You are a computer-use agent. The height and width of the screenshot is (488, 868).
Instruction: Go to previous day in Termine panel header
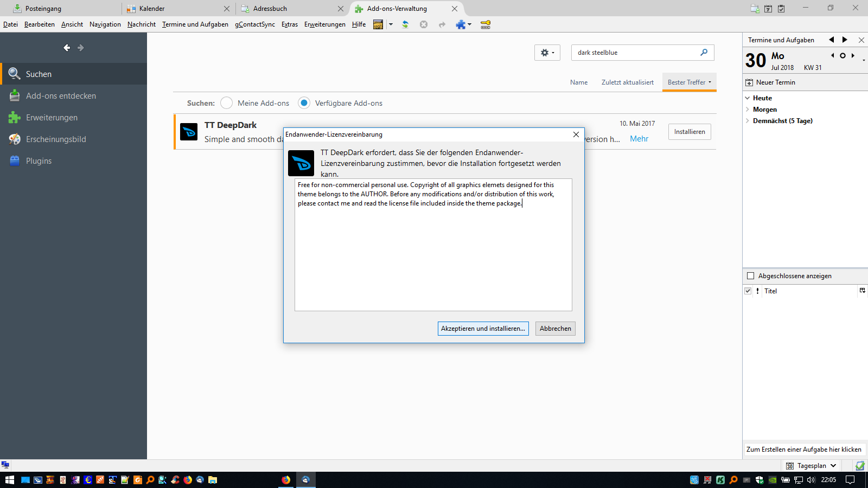tap(831, 40)
